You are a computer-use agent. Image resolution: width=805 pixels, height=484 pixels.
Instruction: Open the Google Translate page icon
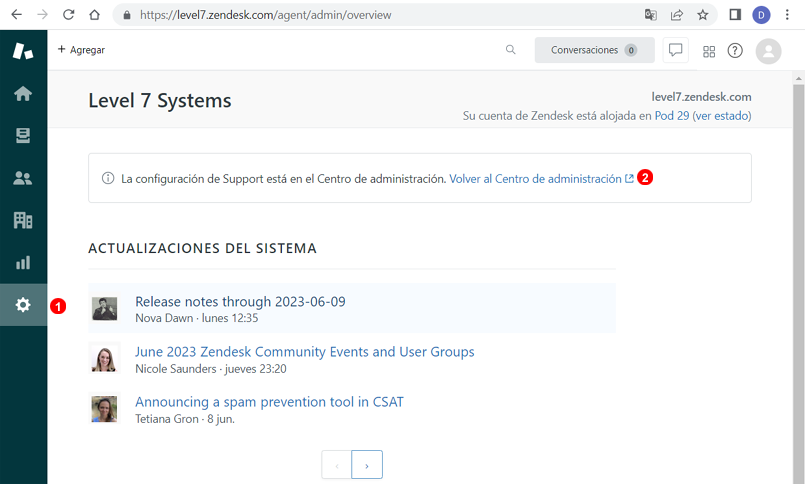pos(650,15)
